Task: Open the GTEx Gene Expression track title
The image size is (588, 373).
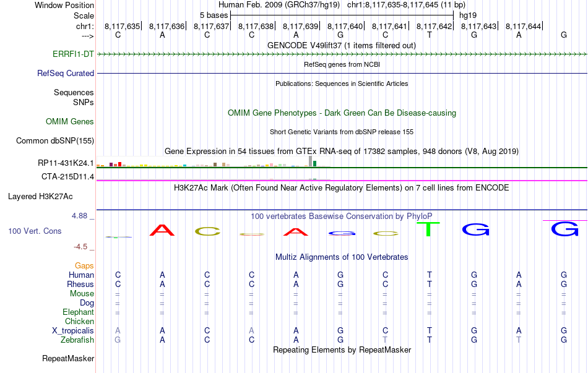Action: (x=342, y=151)
